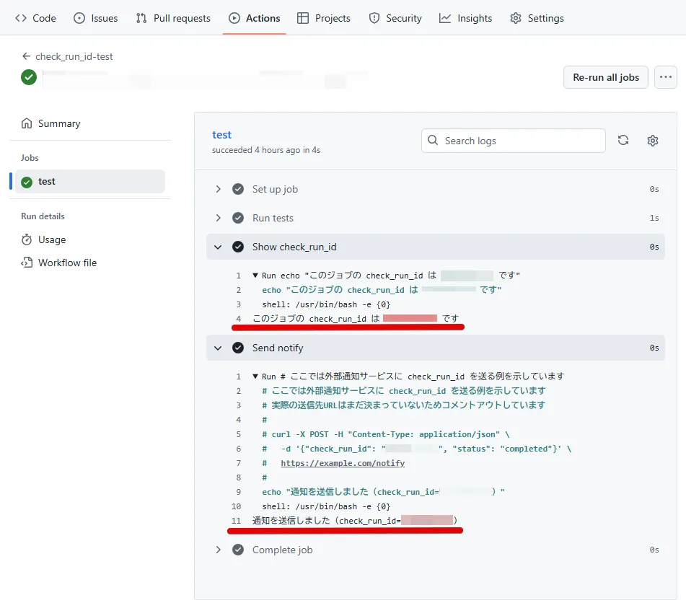Collapse the Send notify step

coord(219,347)
